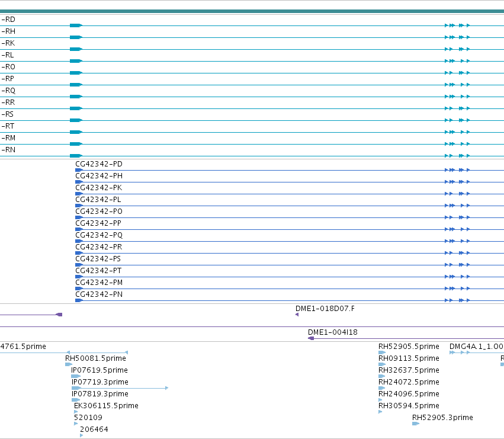Select the -RR transcript label
Viewport: 504px width, 439px height.
[8, 102]
